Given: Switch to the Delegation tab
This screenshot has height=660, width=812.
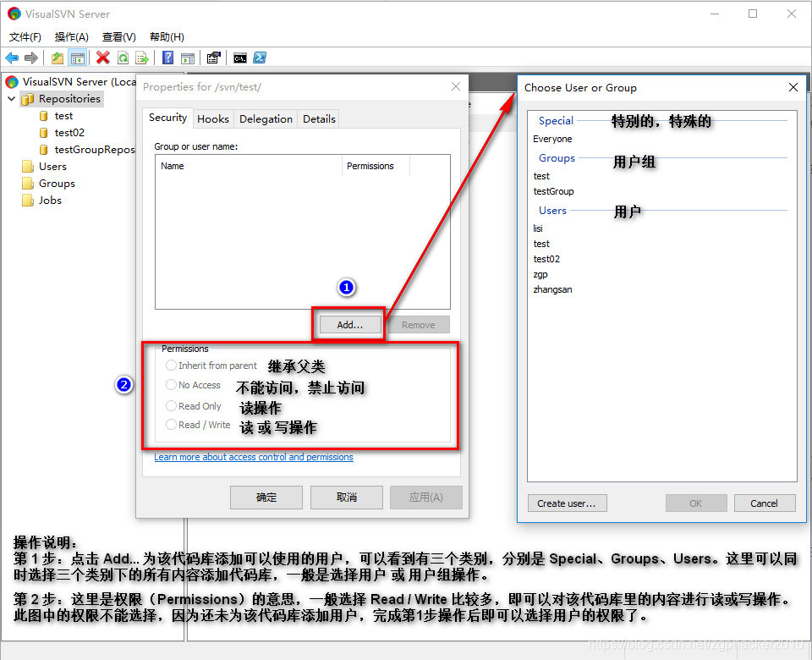Looking at the screenshot, I should click(x=266, y=119).
